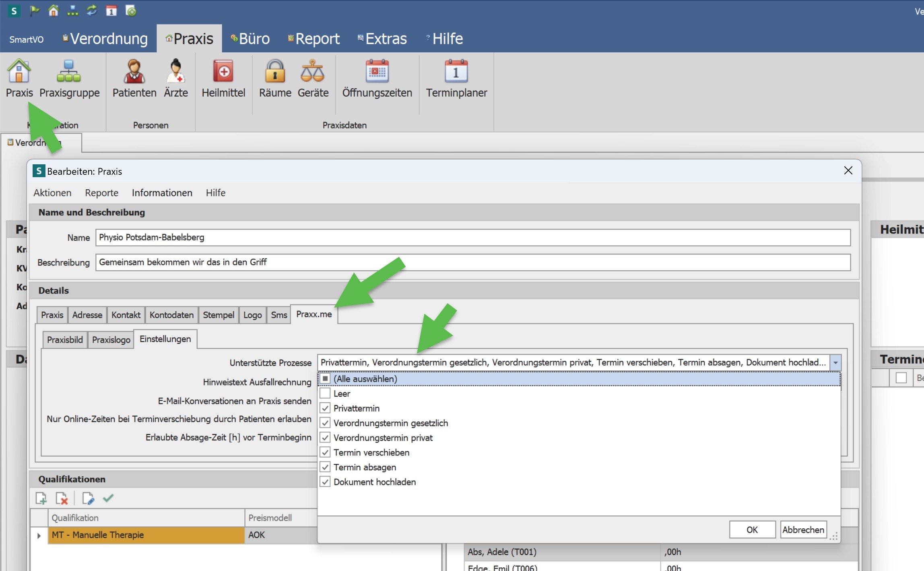This screenshot has height=571, width=924.
Task: Confirm selection with OK button
Action: click(x=752, y=530)
